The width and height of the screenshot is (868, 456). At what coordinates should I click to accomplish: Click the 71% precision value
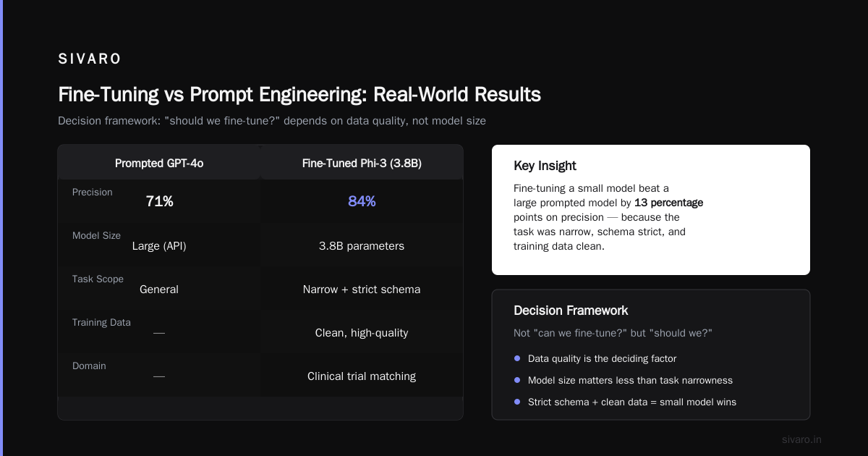pos(159,202)
